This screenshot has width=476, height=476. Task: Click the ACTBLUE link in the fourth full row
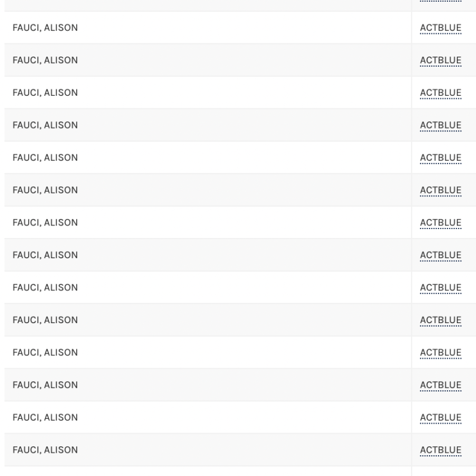[x=440, y=125]
